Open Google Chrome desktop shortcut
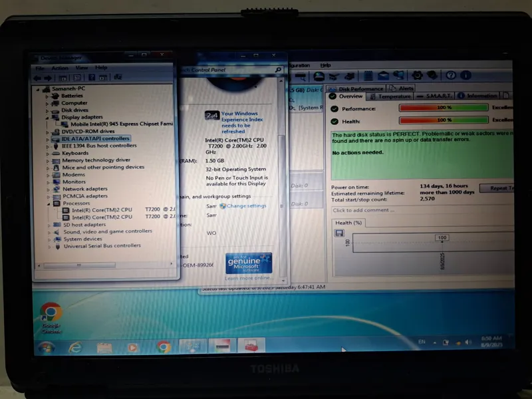 [x=51, y=318]
